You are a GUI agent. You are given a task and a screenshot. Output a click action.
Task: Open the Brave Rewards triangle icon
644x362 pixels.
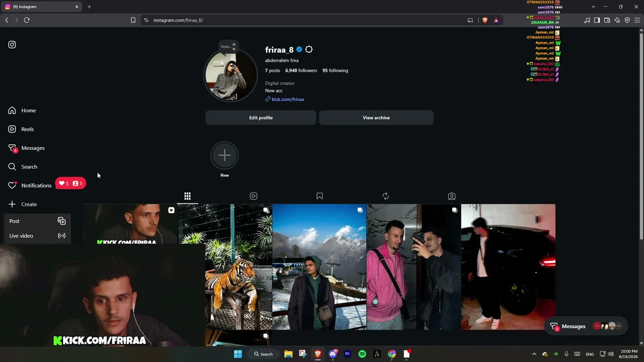pyautogui.click(x=496, y=20)
